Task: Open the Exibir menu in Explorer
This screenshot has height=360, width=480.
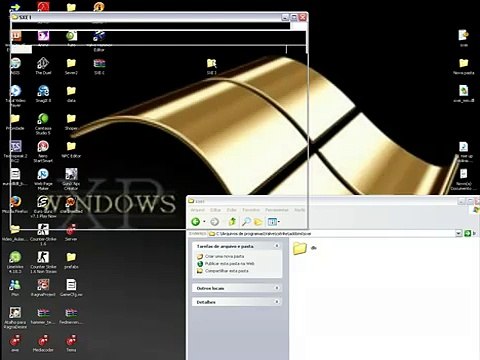Action: [x=232, y=210]
